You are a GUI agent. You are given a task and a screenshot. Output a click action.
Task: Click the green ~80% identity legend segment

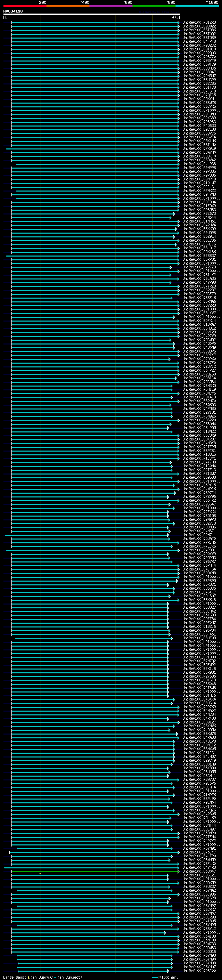tap(154, 6)
